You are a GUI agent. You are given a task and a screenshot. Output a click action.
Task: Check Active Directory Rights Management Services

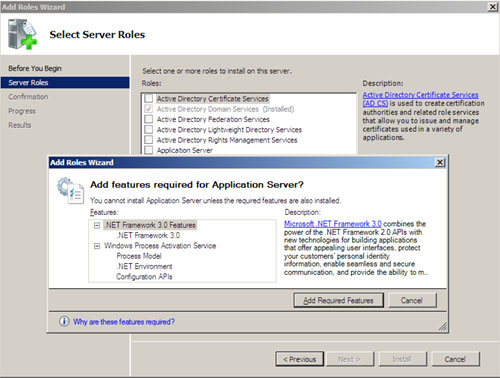point(149,140)
